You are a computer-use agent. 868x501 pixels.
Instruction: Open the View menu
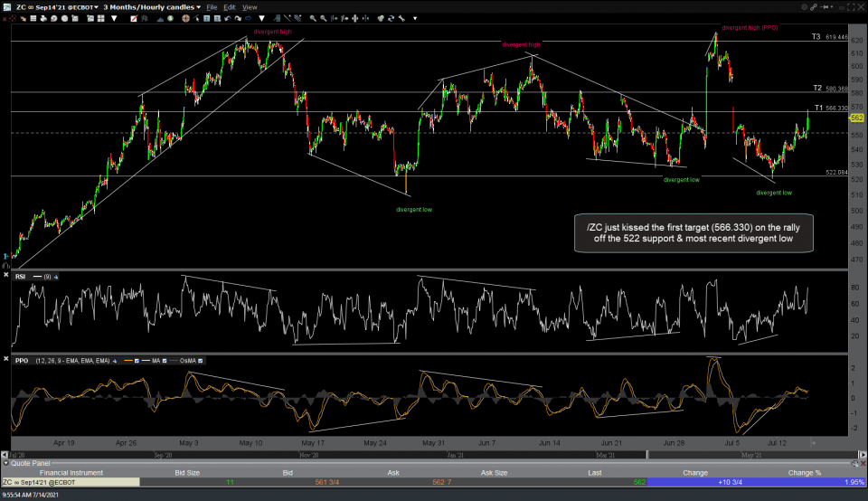pyautogui.click(x=250, y=6)
